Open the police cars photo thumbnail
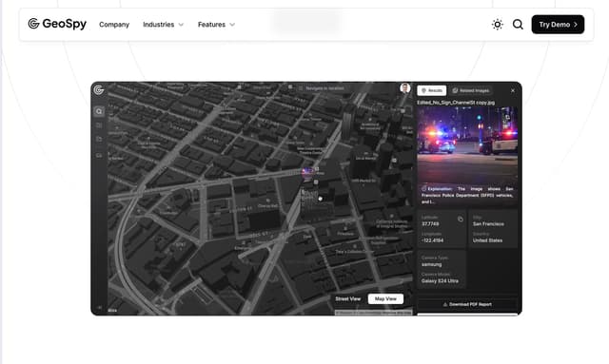 coord(467,144)
